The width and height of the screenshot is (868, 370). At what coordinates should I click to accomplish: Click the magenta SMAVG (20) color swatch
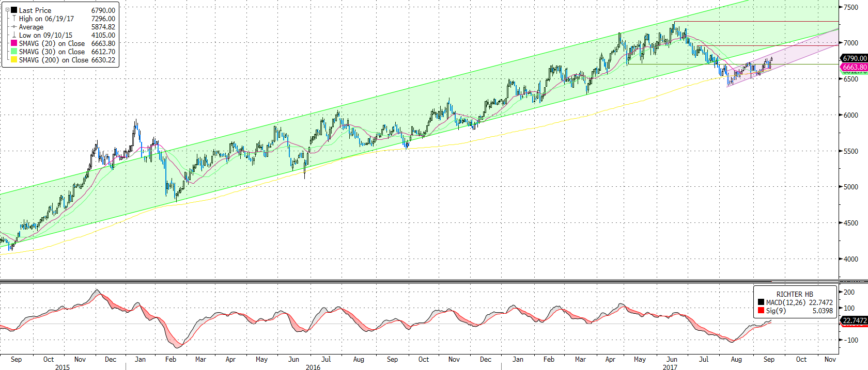[14, 43]
